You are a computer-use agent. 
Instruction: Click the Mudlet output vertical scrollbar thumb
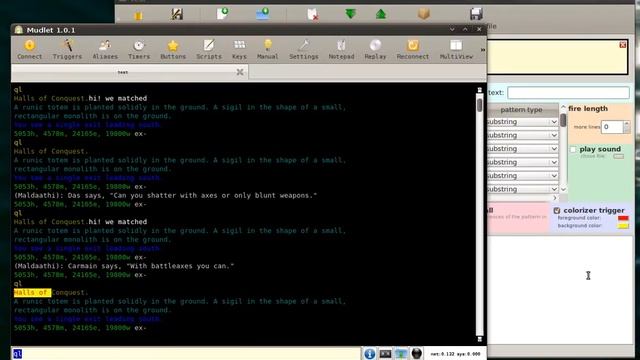480,105
